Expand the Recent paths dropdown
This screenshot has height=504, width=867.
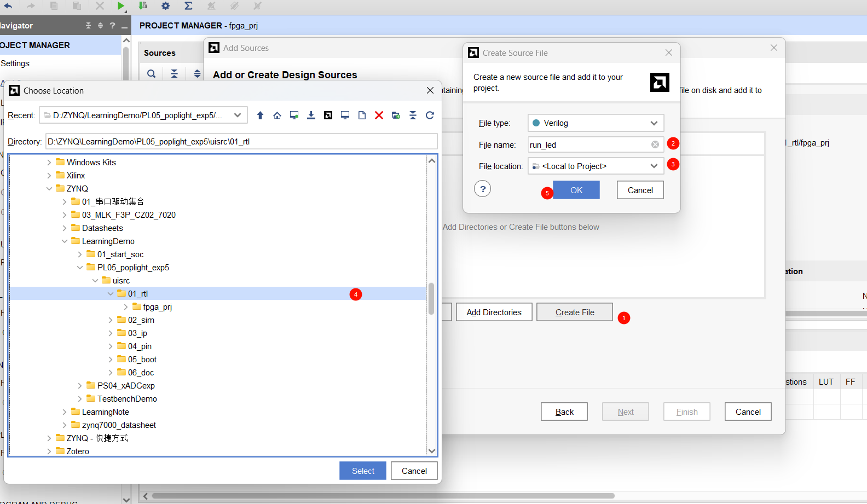pos(238,115)
